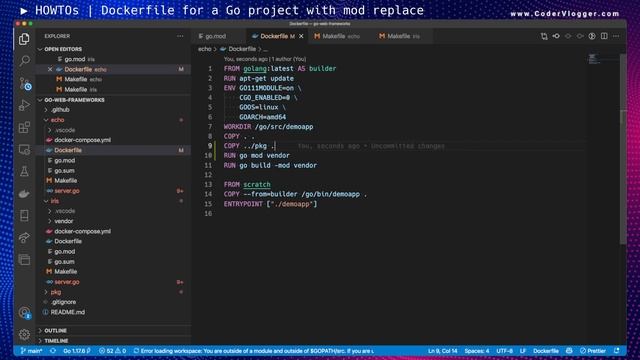Viewport: 640px width, 360px height.
Task: Open the Explorer view in activity bar
Action: point(24,39)
